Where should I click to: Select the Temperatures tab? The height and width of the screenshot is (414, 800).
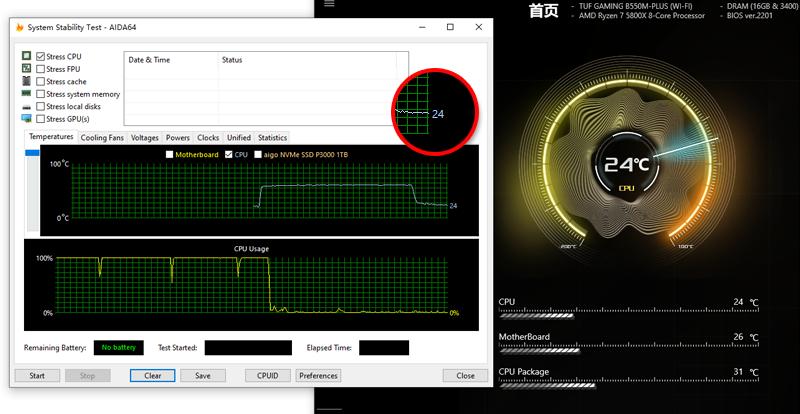51,137
